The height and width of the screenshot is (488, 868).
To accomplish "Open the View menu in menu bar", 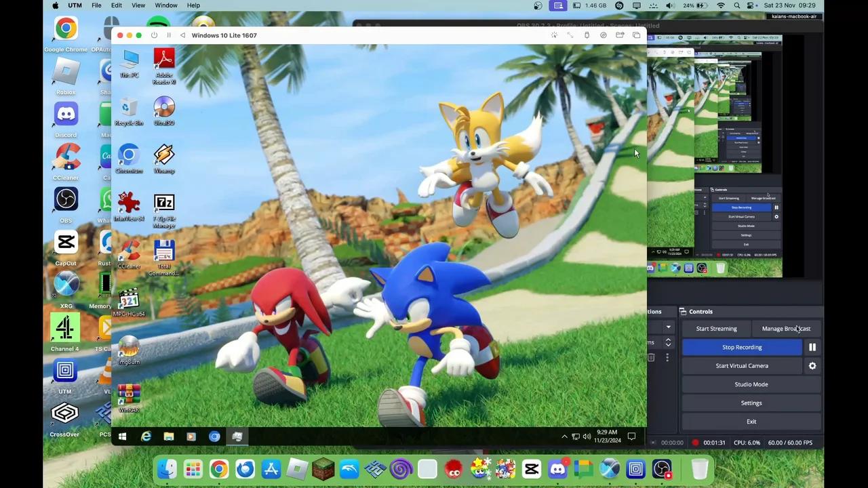I will coord(138,5).
